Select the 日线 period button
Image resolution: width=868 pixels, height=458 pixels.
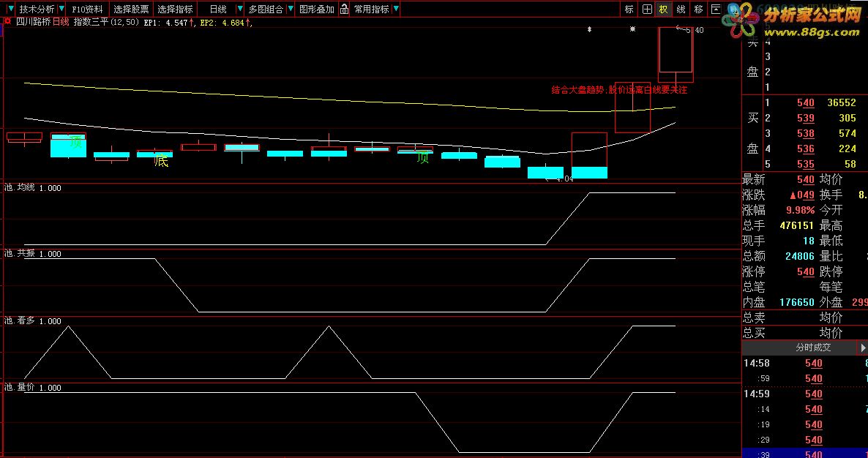218,9
